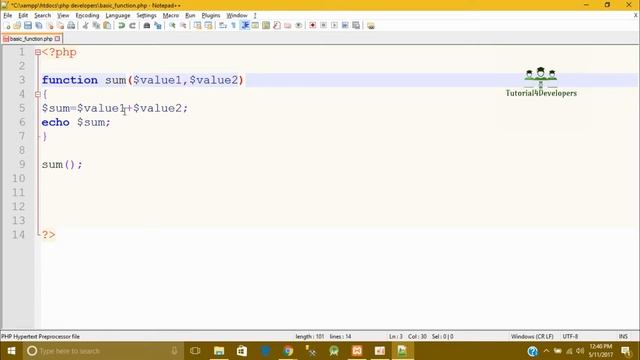Click the Windows Start button

pos(11,351)
